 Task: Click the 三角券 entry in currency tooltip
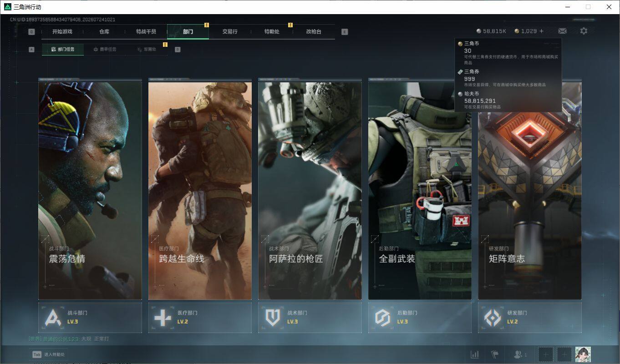click(508, 78)
